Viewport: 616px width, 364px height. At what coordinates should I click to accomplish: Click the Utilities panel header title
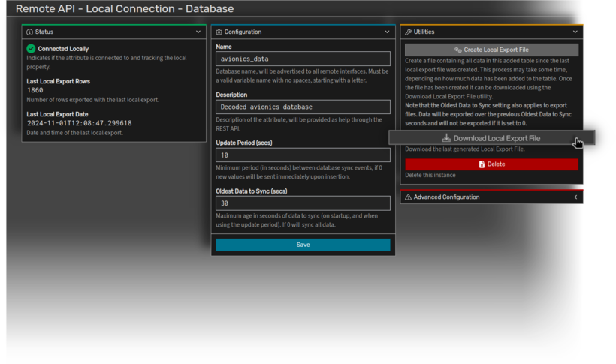coord(424,32)
